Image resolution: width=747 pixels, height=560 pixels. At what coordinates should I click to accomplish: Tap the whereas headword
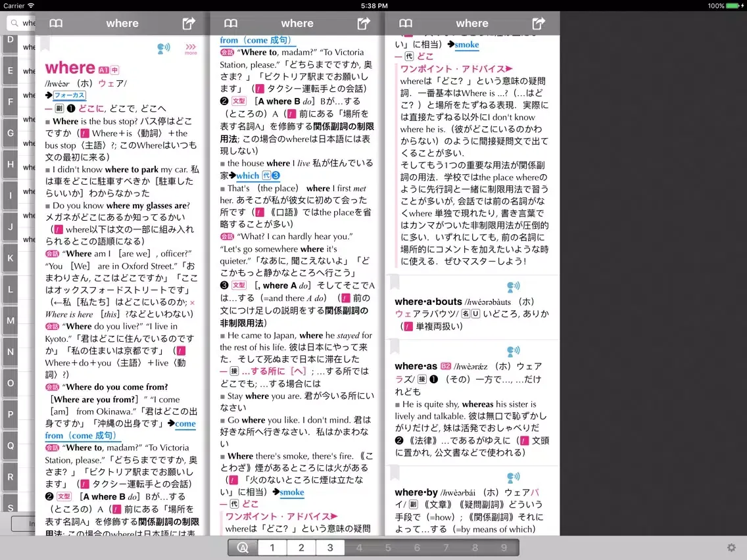point(416,366)
